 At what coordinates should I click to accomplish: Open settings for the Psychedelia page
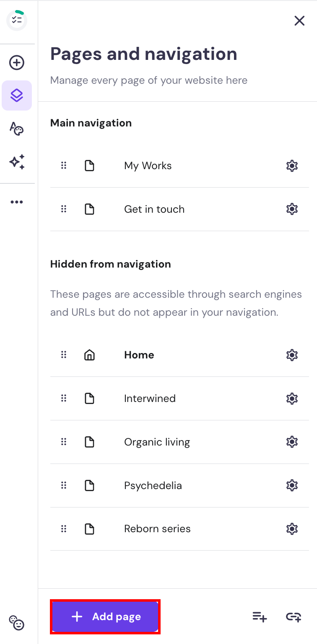point(292,485)
